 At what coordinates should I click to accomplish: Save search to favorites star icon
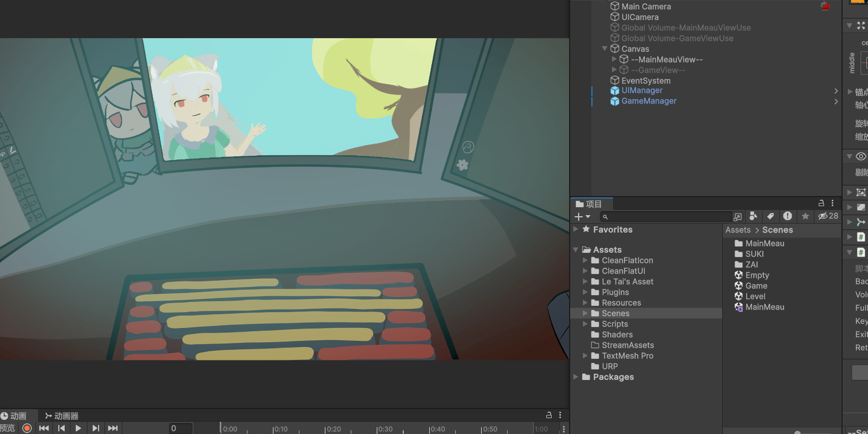coord(805,216)
